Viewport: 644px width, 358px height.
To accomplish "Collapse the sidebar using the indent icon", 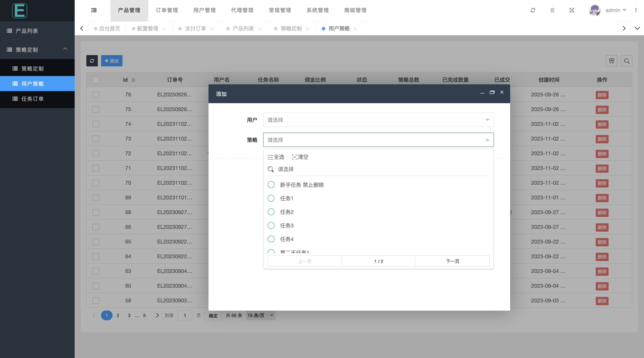I will coord(94,10).
